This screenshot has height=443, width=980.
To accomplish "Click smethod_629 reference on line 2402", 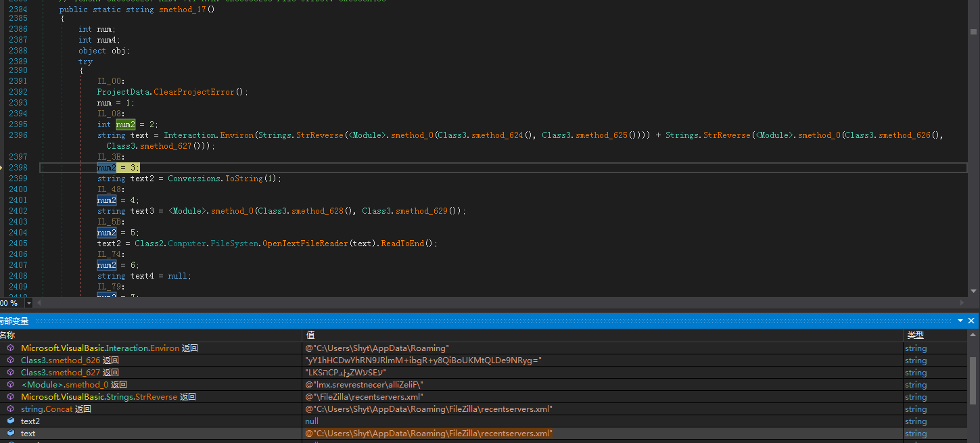I will (x=422, y=211).
